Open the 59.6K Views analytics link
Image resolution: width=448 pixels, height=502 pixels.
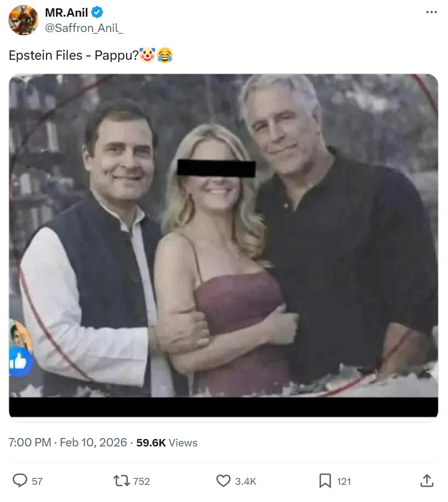coord(167,443)
